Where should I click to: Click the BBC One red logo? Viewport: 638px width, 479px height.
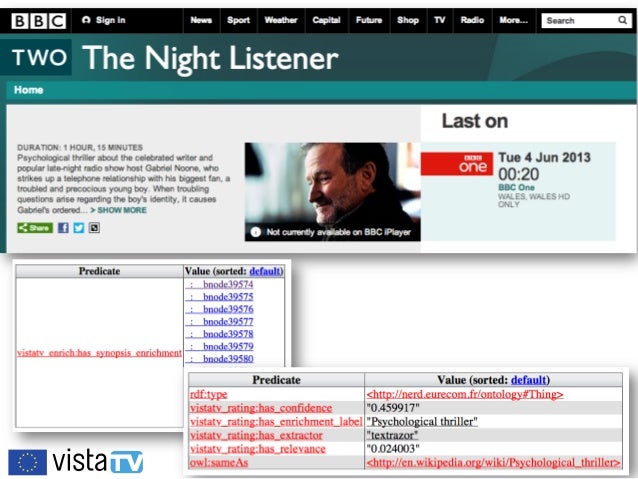457,164
